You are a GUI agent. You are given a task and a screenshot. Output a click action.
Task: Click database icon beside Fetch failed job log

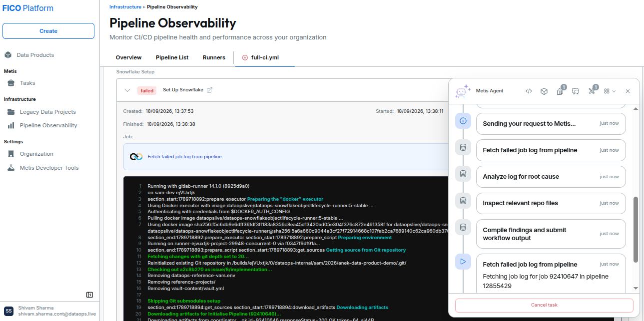coord(463,147)
